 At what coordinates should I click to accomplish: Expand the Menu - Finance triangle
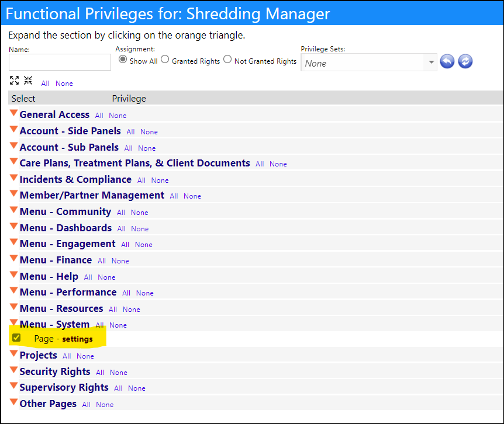coord(13,258)
